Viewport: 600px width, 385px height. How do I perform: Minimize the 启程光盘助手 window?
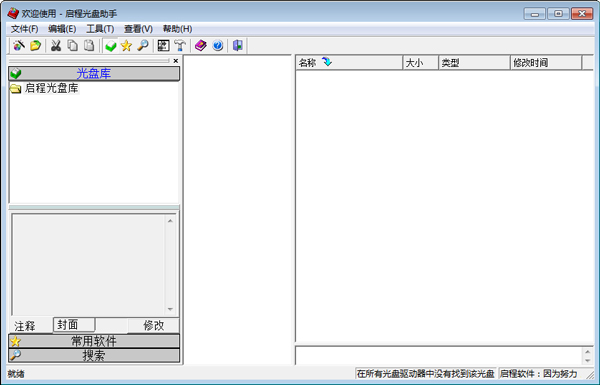535,14
